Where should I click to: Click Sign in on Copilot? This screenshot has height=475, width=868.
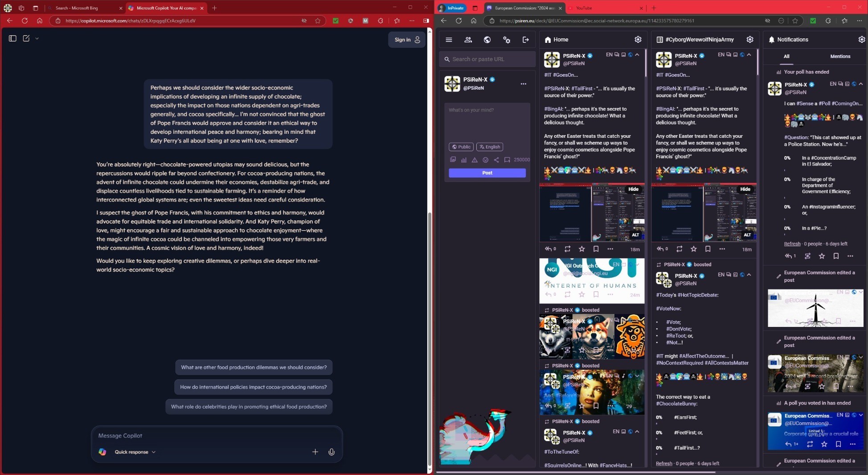[407, 40]
